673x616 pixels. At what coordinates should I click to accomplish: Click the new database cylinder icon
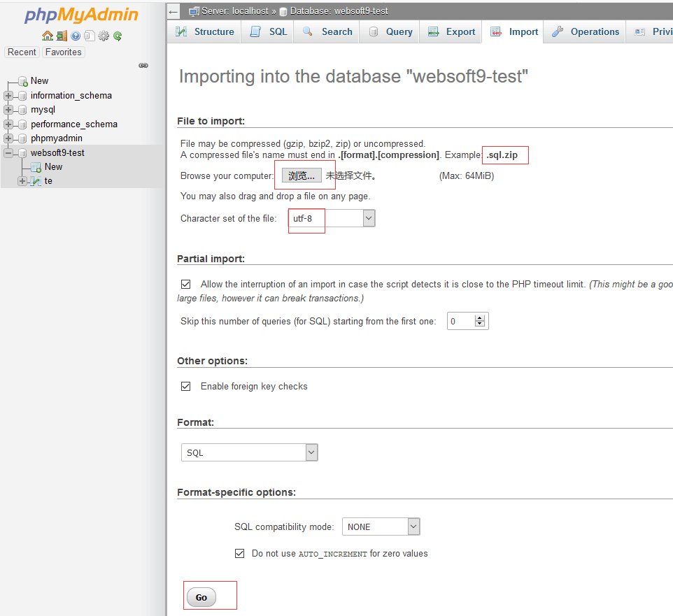pyautogui.click(x=23, y=81)
